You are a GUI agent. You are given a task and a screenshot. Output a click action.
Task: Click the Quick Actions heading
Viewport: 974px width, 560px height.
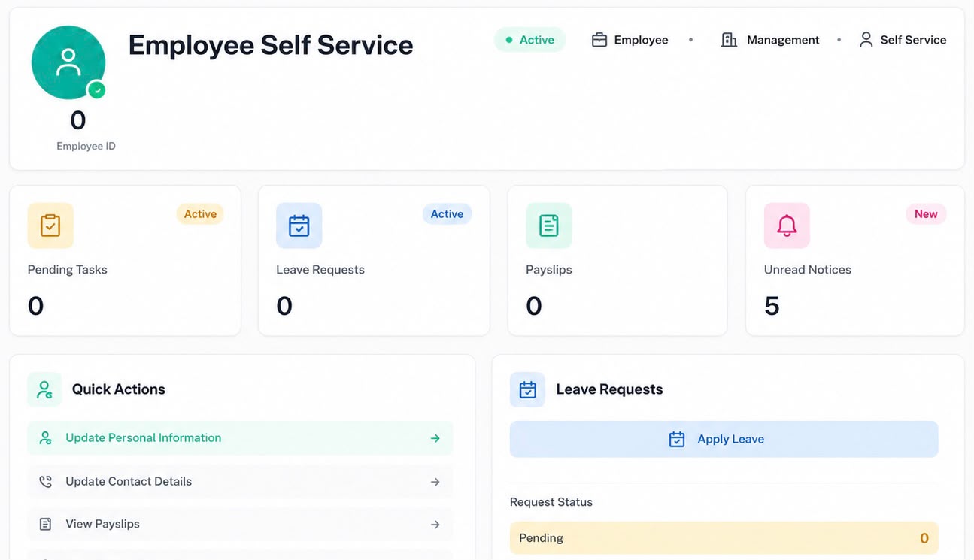[119, 389]
